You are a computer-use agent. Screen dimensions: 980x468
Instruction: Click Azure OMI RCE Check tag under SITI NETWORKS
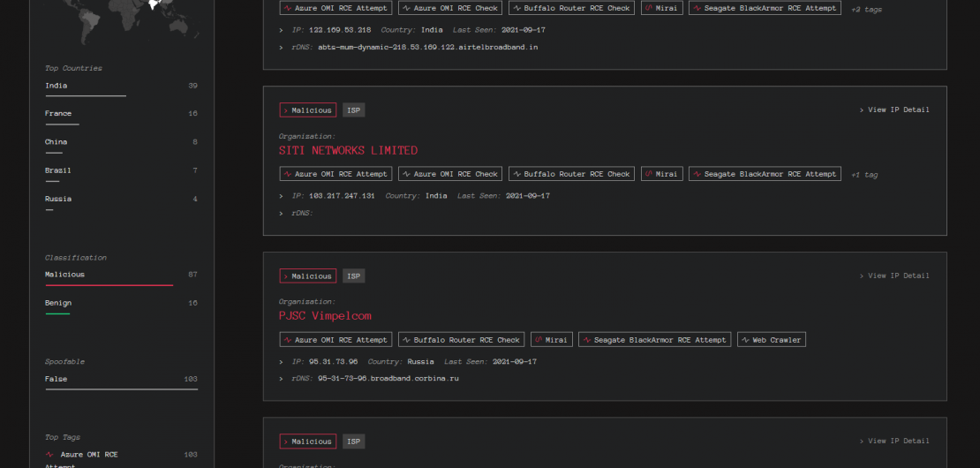point(449,174)
